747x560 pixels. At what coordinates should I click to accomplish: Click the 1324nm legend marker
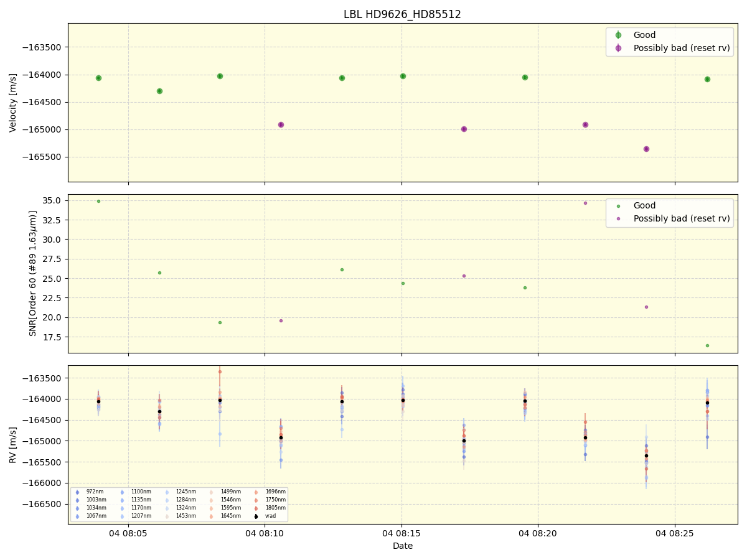[167, 508]
